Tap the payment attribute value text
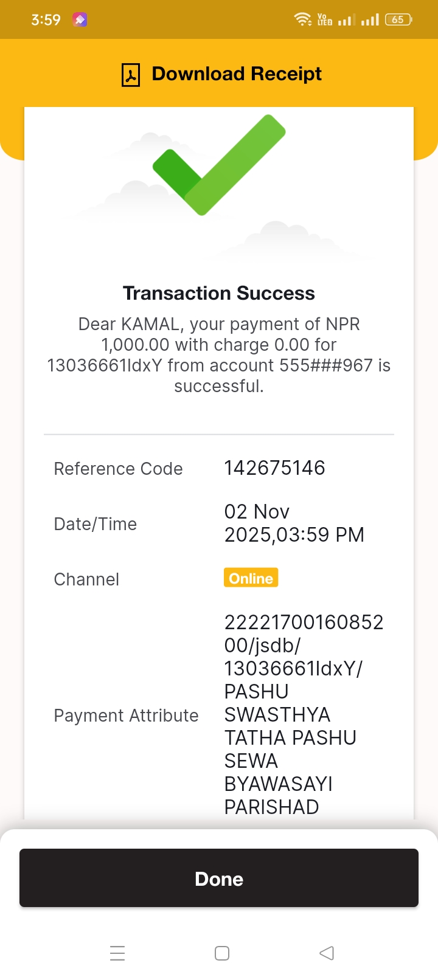 304,714
